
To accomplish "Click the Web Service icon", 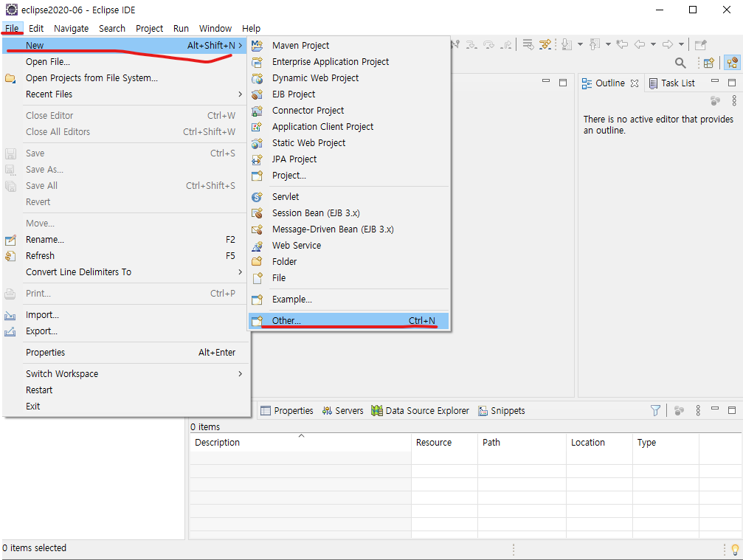I will [257, 246].
